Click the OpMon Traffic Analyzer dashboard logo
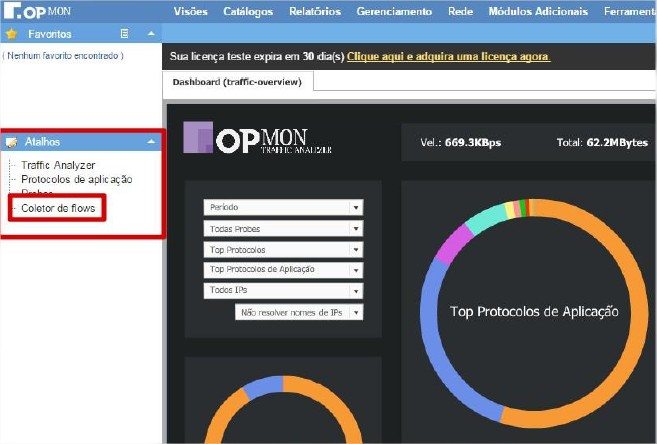Screen dimensions: 657x444 [258, 139]
